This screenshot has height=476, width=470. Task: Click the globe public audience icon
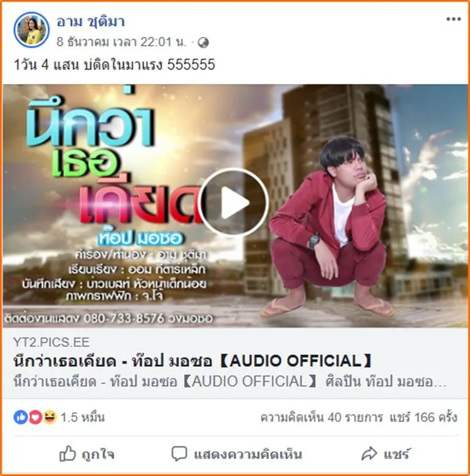(203, 43)
